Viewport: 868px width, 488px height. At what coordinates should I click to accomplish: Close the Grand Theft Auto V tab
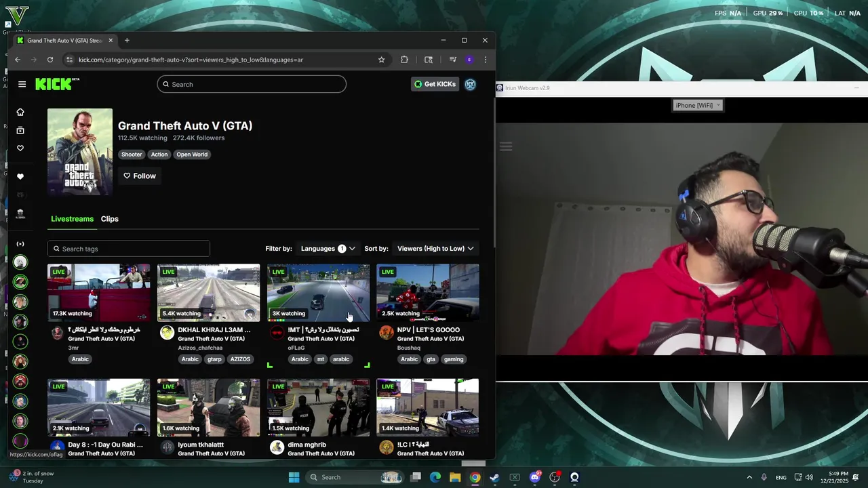tap(111, 40)
